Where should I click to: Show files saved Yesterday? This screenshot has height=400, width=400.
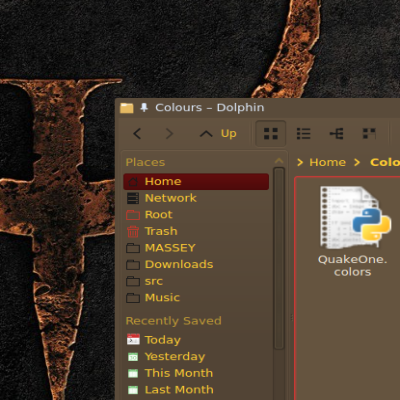point(196,356)
